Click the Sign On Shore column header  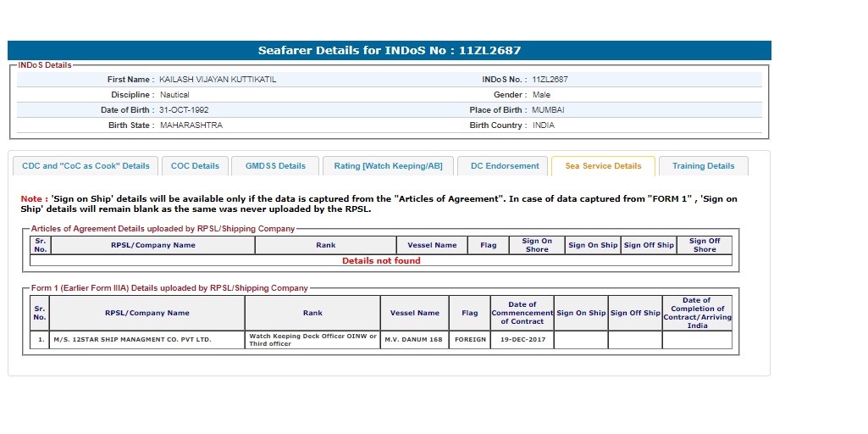537,245
